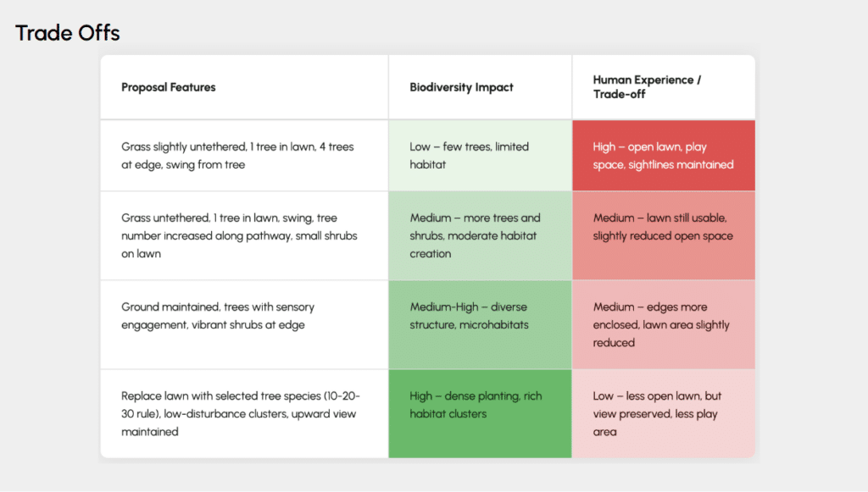Select the dark red "High – open lawn" cell
This screenshot has width=868, height=492.
tap(663, 156)
